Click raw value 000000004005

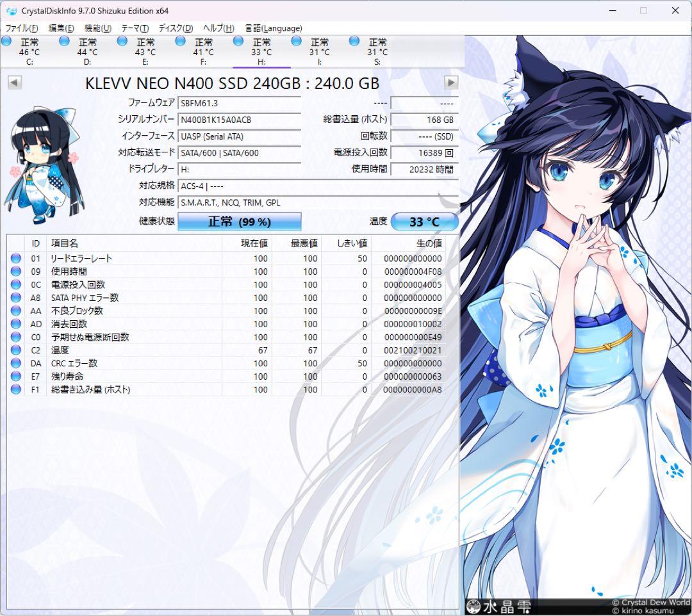click(x=413, y=285)
